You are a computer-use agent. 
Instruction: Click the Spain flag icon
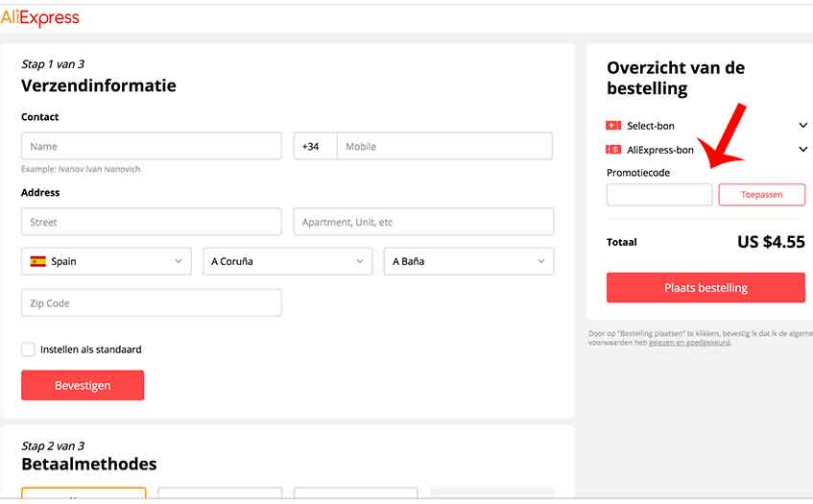pyautogui.click(x=37, y=261)
